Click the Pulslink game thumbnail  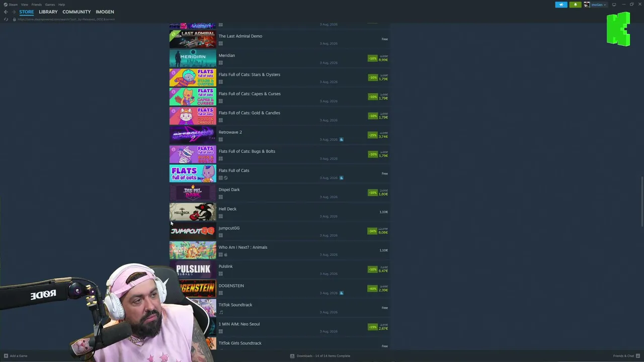pyautogui.click(x=193, y=269)
